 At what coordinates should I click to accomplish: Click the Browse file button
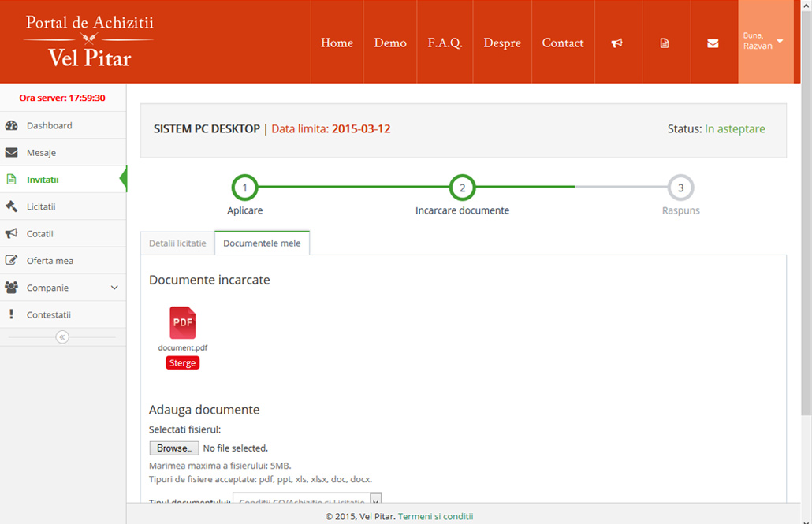174,448
